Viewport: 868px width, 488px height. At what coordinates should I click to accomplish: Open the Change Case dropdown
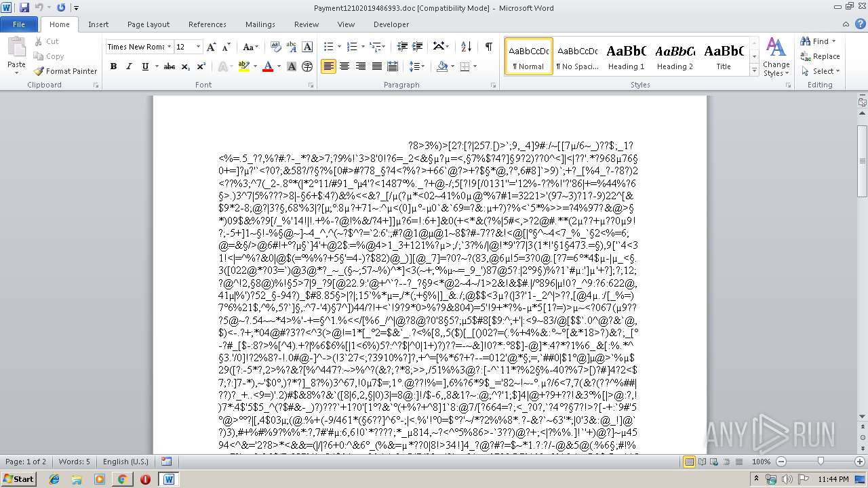[x=250, y=47]
